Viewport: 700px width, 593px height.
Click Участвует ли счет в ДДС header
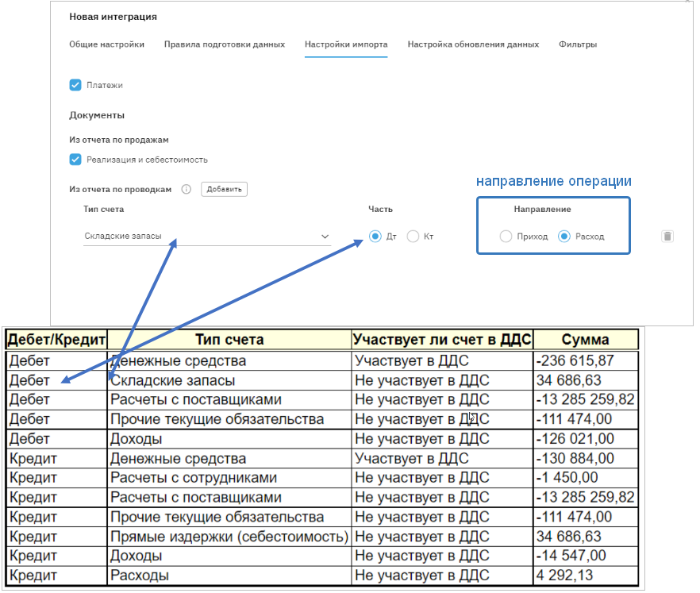pos(442,340)
